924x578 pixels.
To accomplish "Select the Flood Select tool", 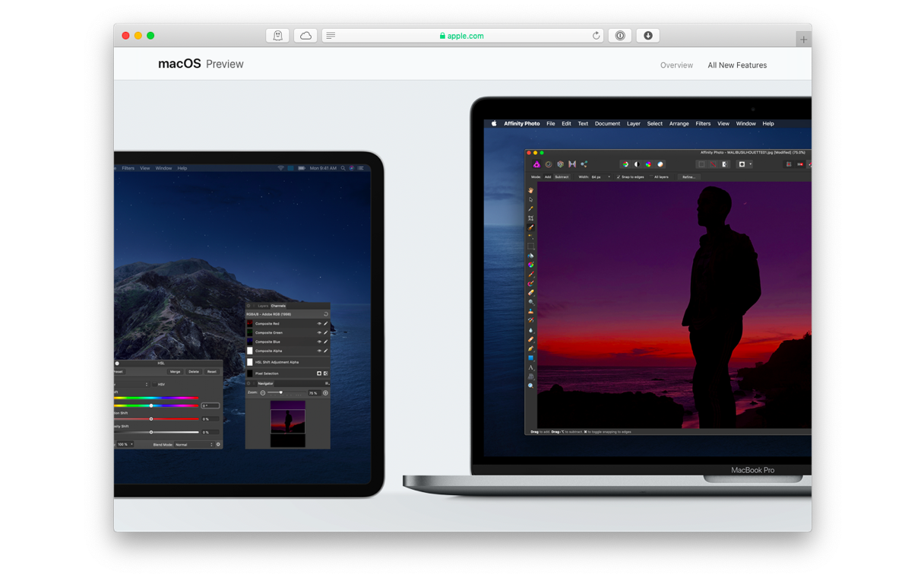I will pyautogui.click(x=531, y=237).
